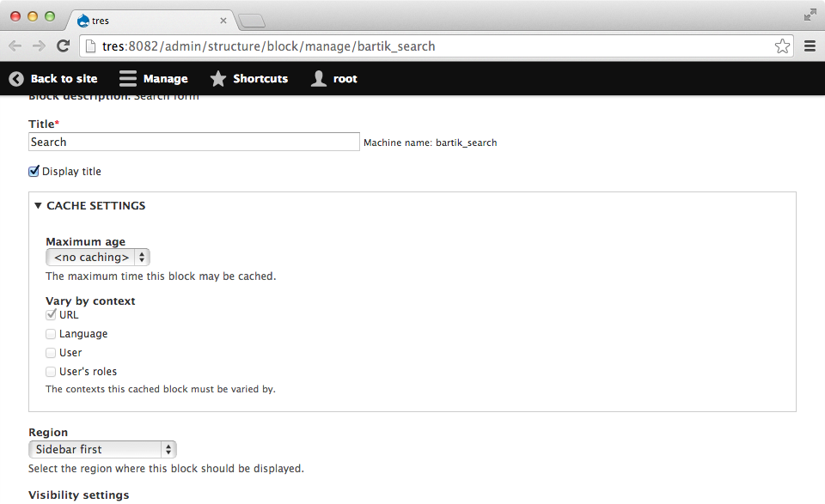Click the root user account icon
The width and height of the screenshot is (825, 504).
(318, 78)
